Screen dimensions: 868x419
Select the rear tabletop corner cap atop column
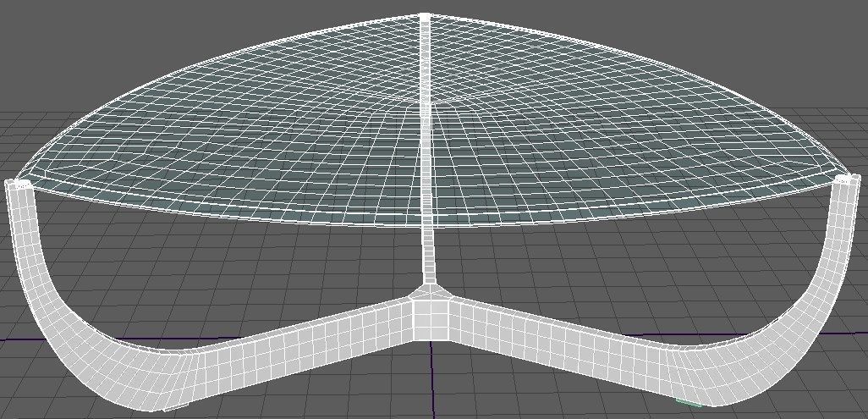[425, 17]
